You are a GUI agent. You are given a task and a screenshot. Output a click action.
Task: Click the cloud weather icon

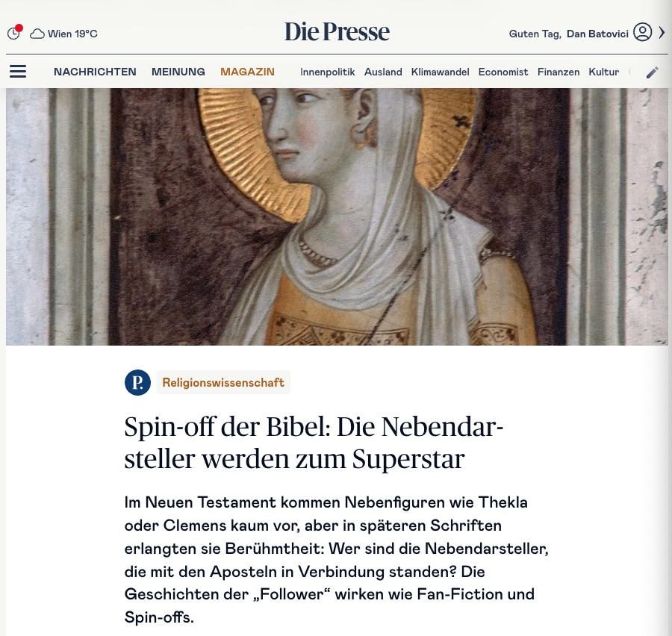coord(37,34)
